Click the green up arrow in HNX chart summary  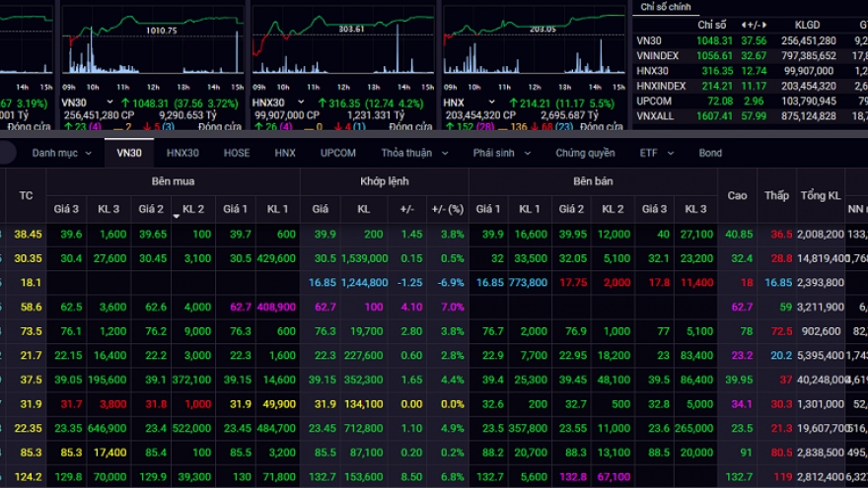point(512,102)
